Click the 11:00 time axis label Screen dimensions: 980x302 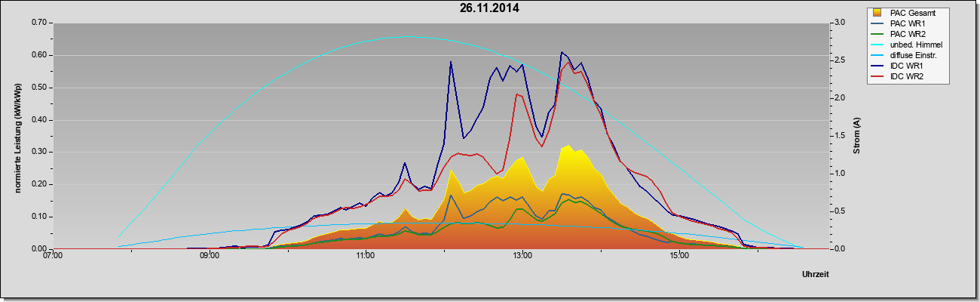pos(366,257)
